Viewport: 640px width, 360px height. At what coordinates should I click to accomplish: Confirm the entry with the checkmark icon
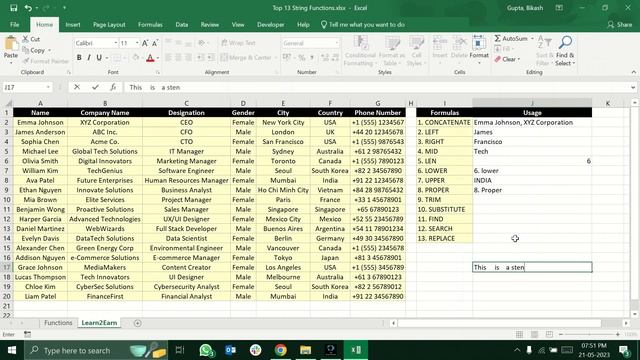coord(95,87)
